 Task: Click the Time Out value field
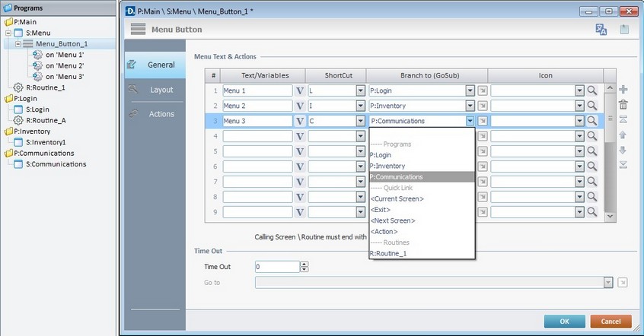point(277,267)
